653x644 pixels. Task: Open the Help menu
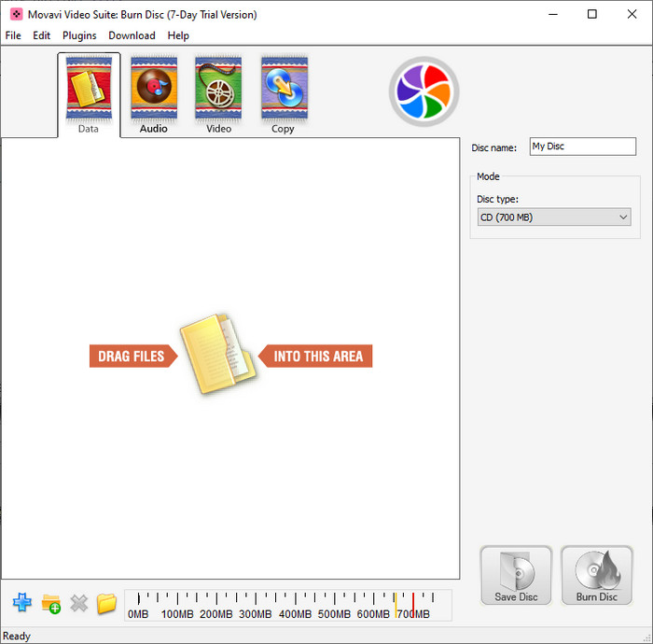click(x=178, y=35)
